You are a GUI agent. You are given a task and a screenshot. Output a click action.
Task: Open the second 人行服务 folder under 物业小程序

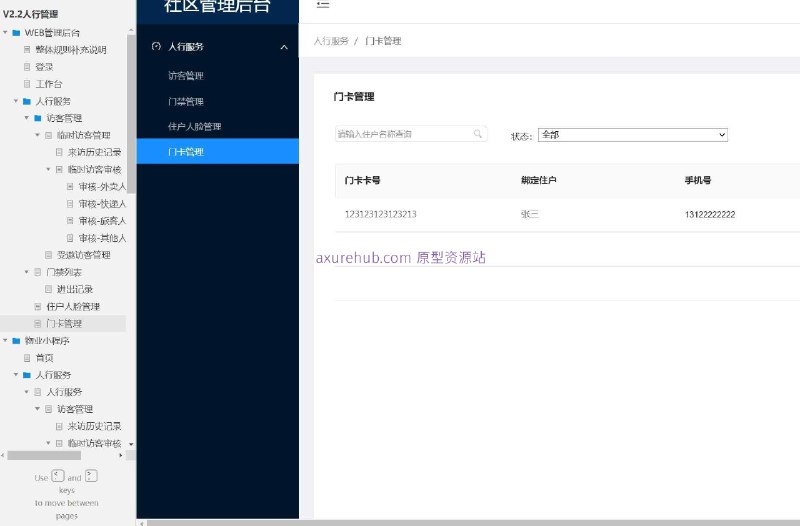click(53, 374)
